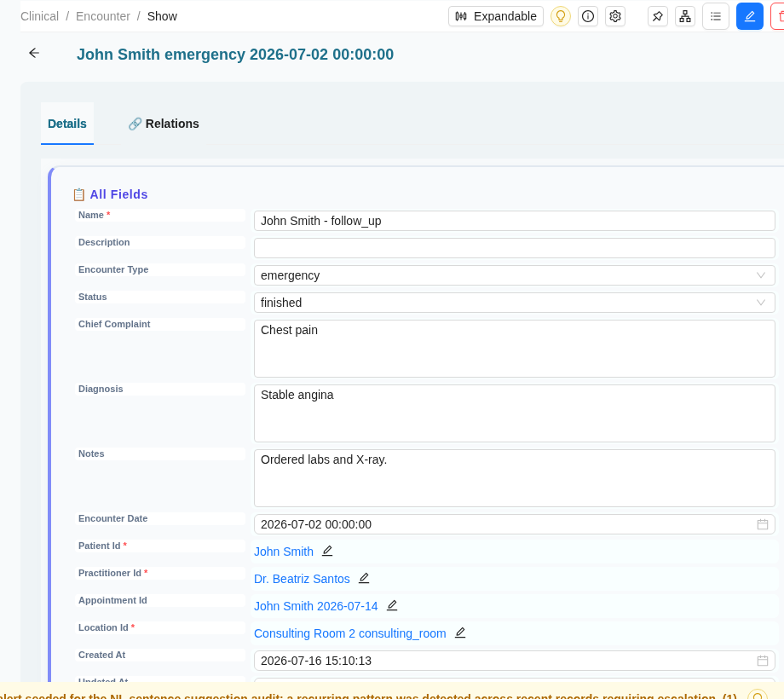The height and width of the screenshot is (699, 784).
Task: Click the Created At date field
Action: (515, 661)
